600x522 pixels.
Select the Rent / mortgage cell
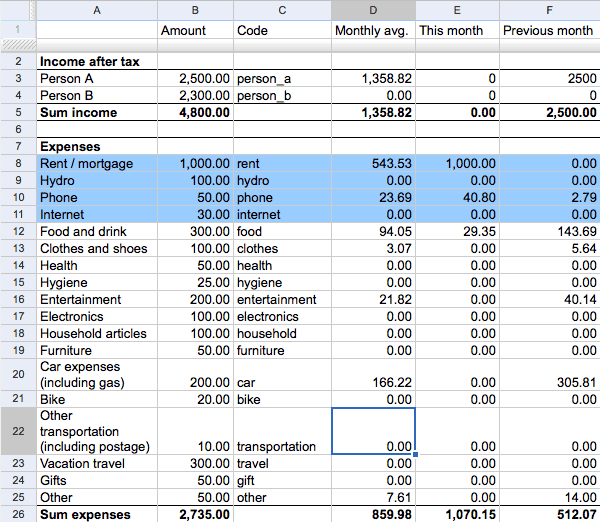tap(97, 163)
